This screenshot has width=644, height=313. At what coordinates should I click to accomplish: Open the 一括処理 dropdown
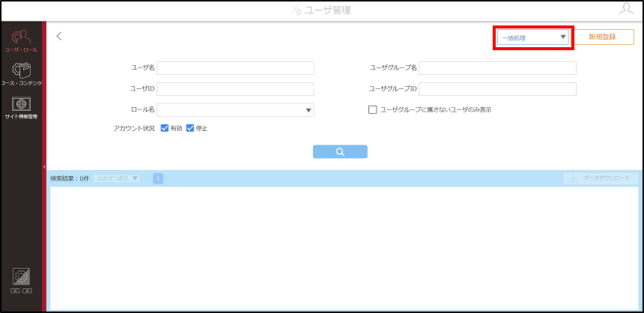533,37
